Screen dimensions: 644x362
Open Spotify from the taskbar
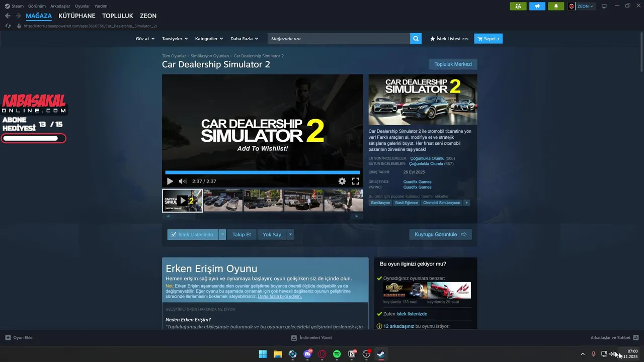(x=337, y=354)
